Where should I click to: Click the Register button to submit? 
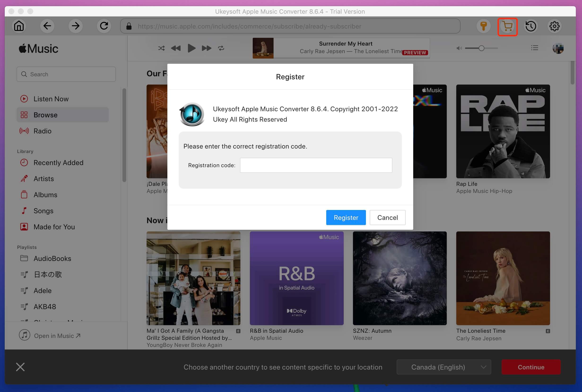[346, 217]
